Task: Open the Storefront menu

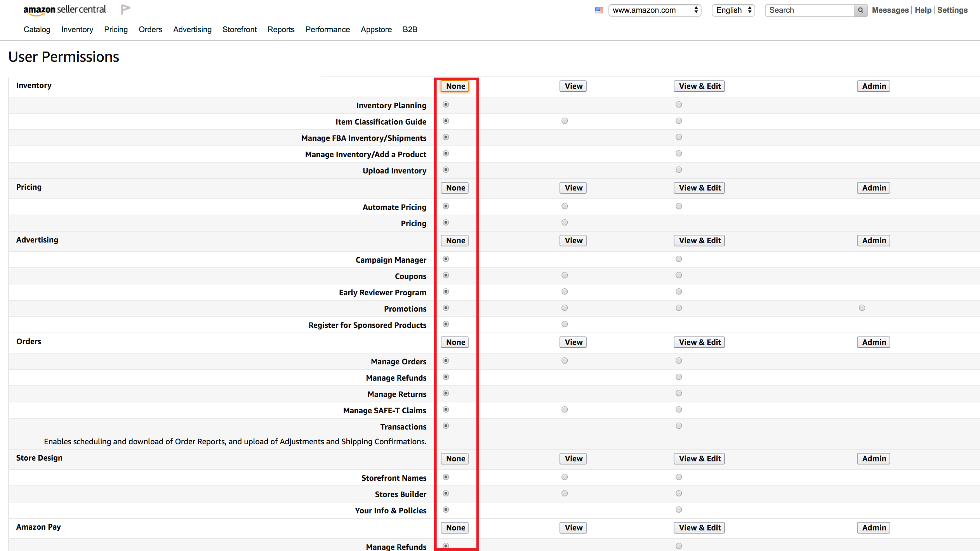Action: click(240, 29)
